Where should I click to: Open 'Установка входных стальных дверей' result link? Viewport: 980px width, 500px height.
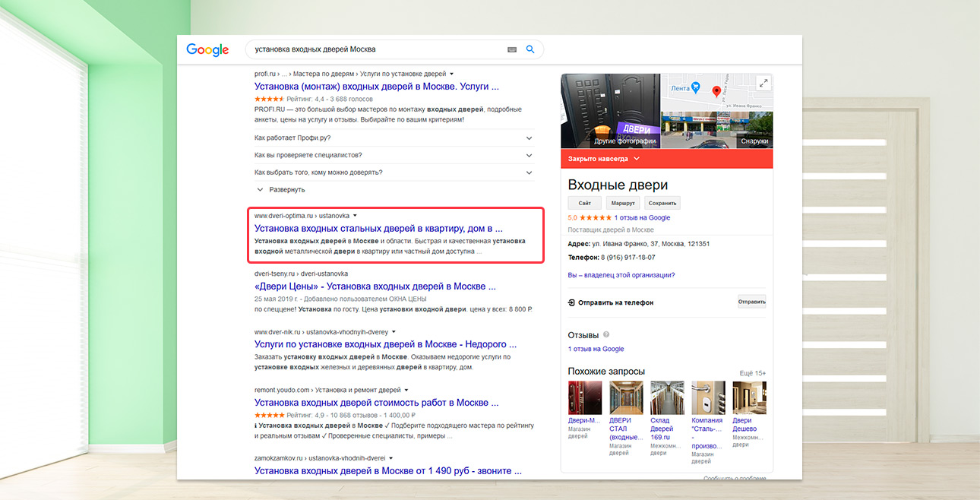pos(378,228)
